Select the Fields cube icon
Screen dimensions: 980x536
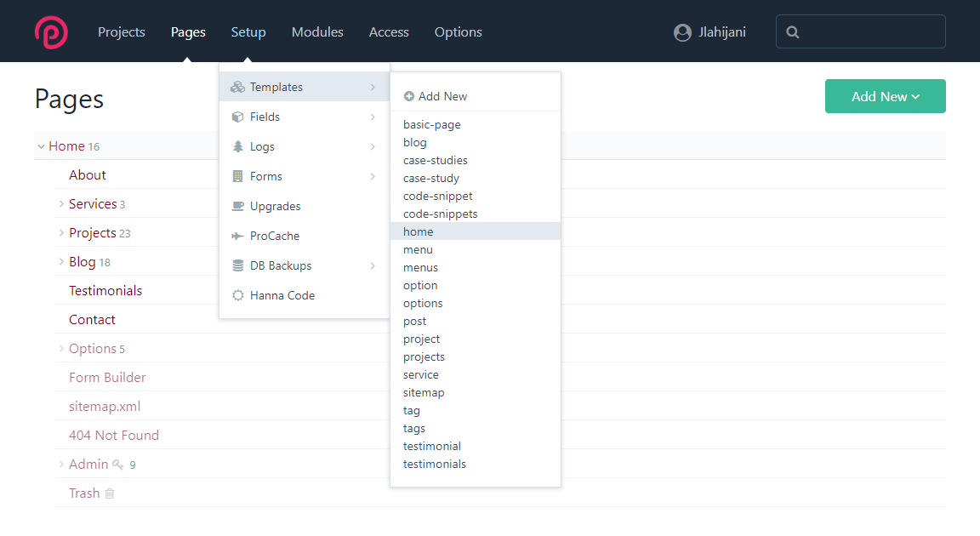pos(236,117)
